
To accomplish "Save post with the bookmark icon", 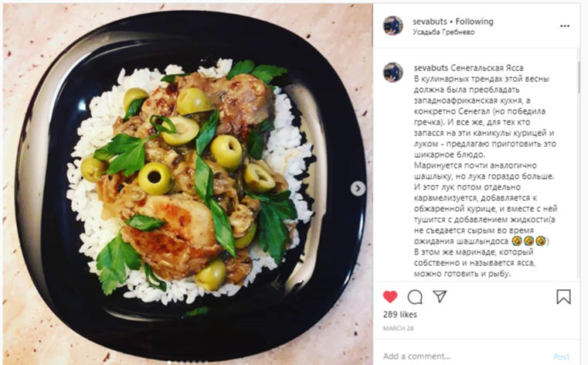I will coord(563,297).
